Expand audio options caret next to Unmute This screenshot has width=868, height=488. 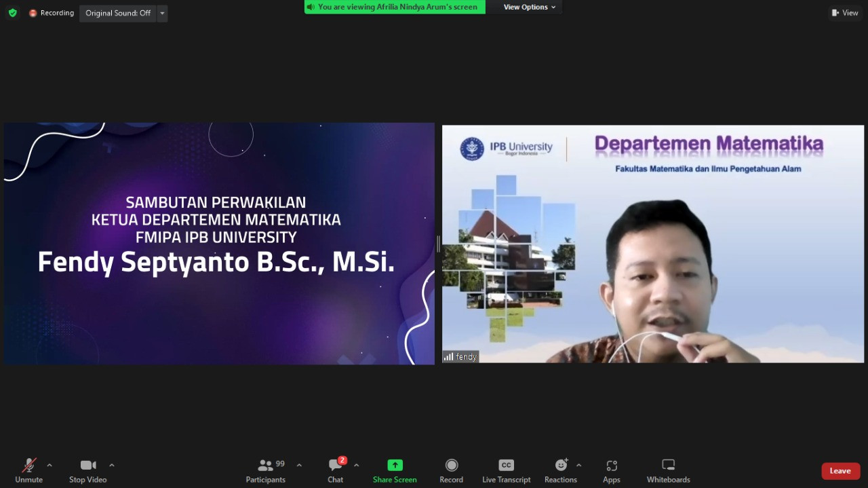pyautogui.click(x=50, y=465)
